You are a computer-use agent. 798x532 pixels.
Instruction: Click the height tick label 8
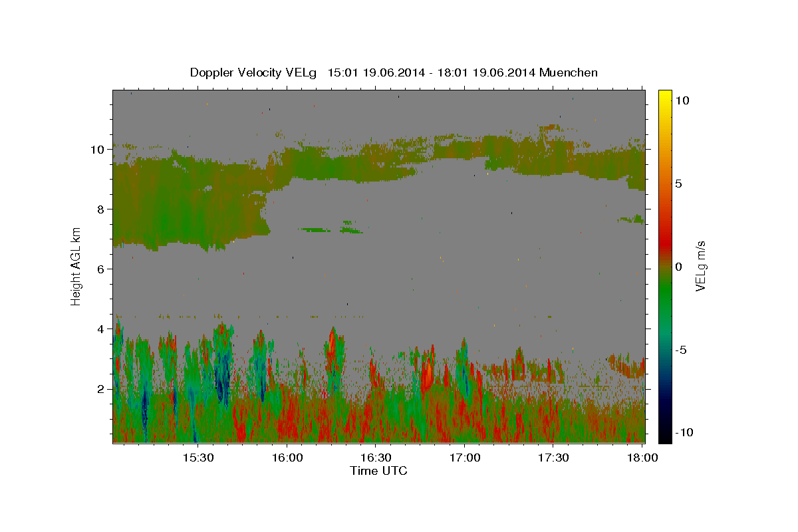pos(101,209)
